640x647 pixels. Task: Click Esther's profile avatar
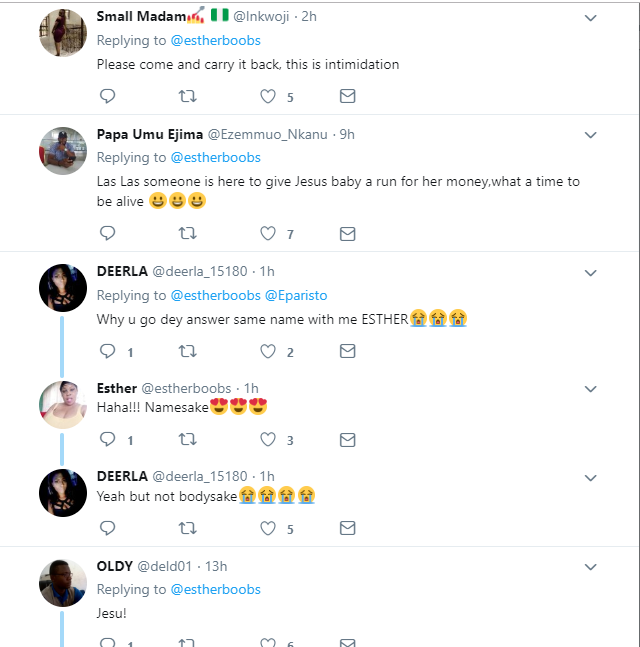(63, 405)
